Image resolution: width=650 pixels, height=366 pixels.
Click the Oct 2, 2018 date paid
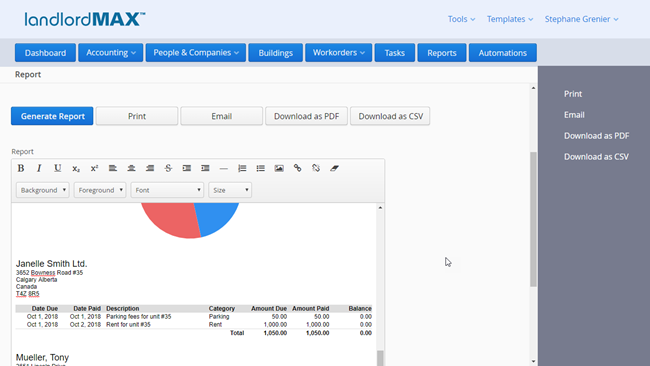click(x=85, y=325)
